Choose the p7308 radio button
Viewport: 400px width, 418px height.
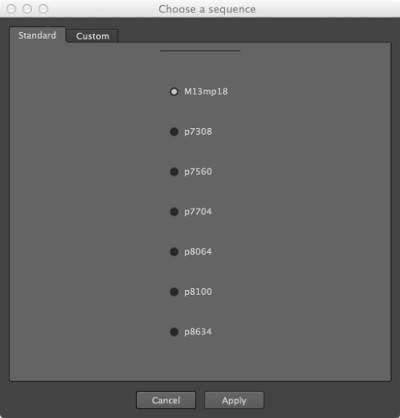coord(174,132)
